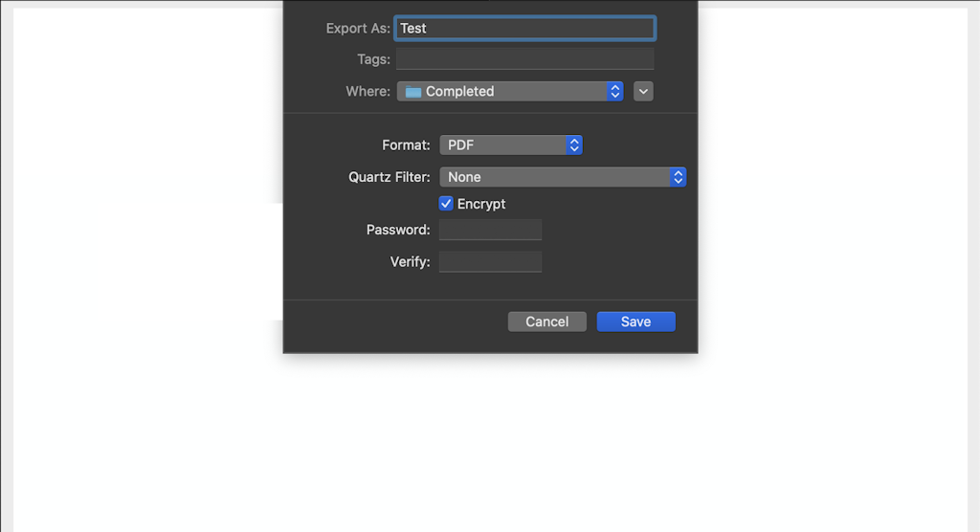
Task: Select the Password input field
Action: (x=490, y=230)
